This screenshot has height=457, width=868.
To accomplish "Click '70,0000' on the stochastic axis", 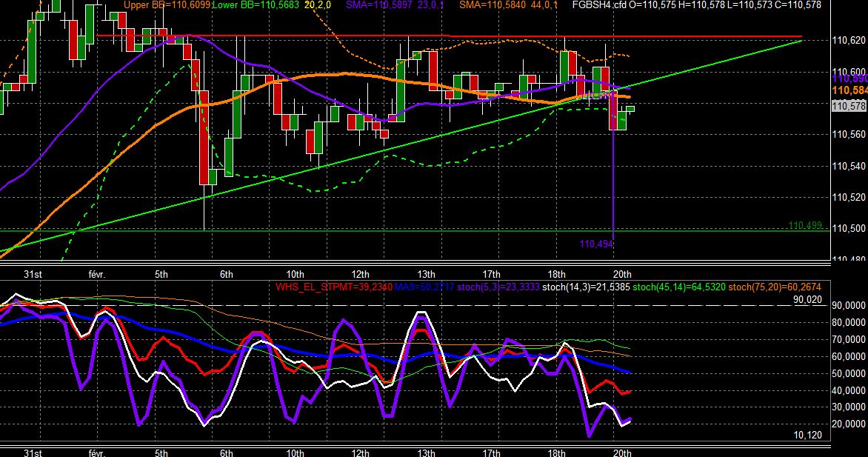I will pyautogui.click(x=849, y=339).
